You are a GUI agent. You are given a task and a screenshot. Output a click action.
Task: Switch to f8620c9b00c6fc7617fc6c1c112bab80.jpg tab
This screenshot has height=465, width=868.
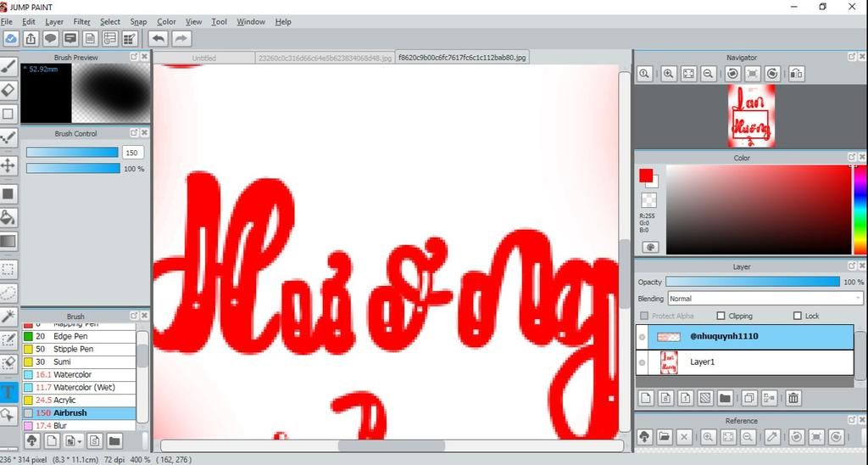coord(462,57)
